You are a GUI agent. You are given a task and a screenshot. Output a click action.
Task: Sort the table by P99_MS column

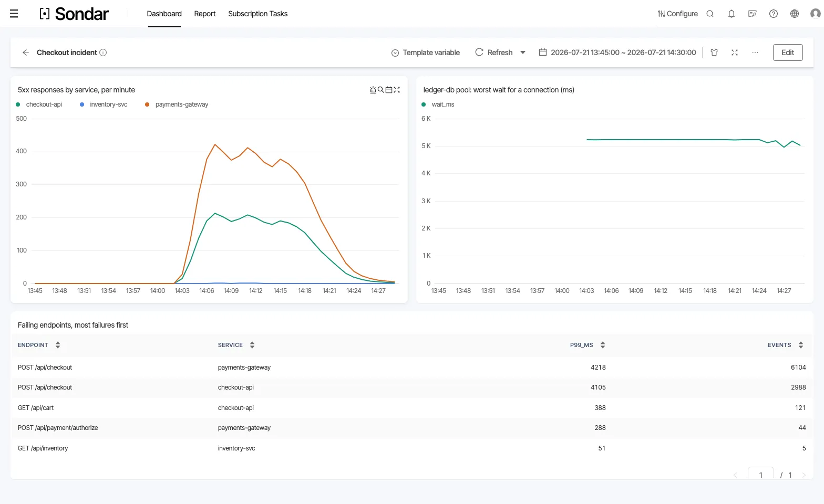[603, 345]
